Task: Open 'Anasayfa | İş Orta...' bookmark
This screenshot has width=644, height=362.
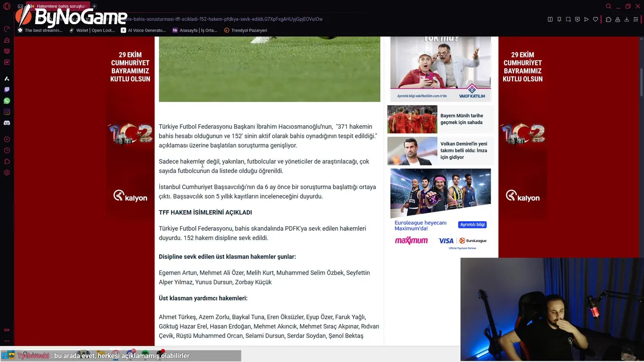Action: pos(195,30)
